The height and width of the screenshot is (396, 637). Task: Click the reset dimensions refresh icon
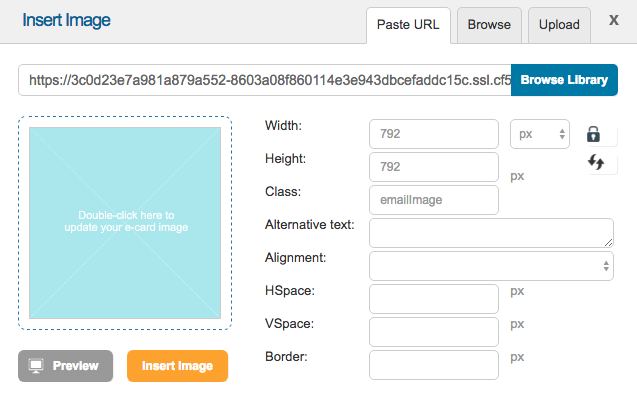coord(596,162)
